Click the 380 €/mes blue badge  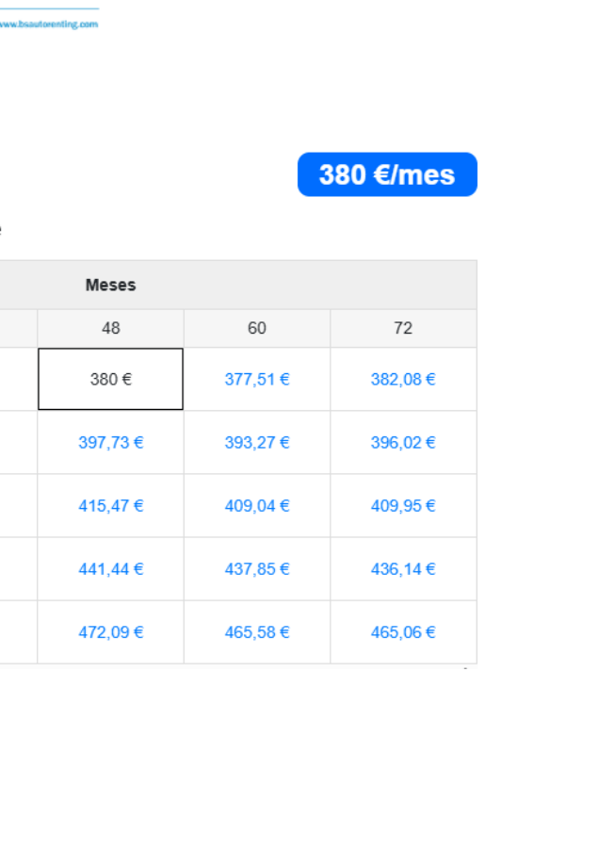click(x=387, y=174)
